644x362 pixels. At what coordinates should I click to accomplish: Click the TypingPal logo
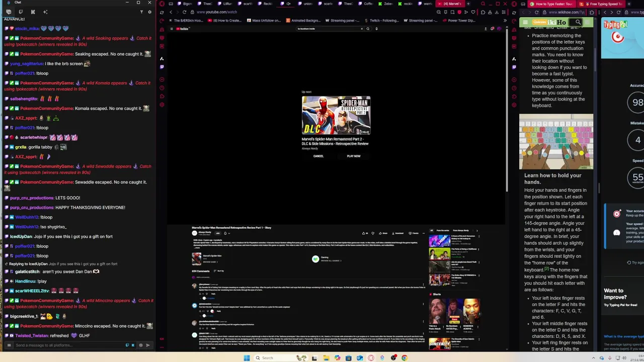tap(615, 25)
